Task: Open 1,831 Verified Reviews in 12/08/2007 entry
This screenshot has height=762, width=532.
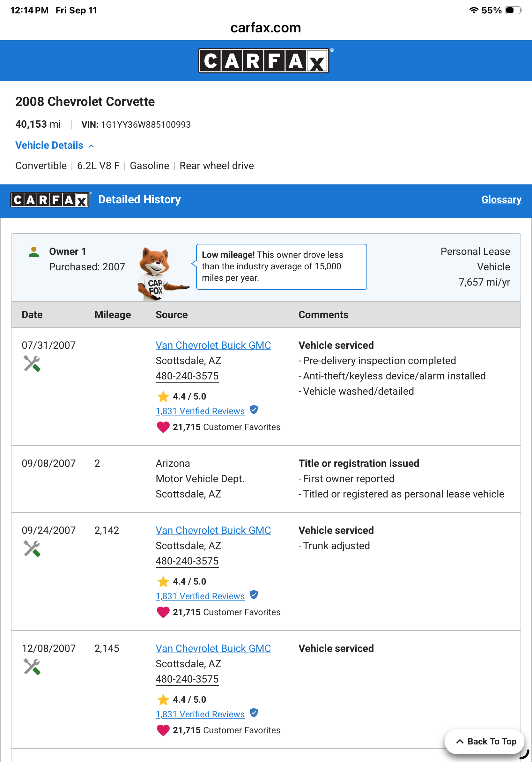Action: (x=200, y=714)
